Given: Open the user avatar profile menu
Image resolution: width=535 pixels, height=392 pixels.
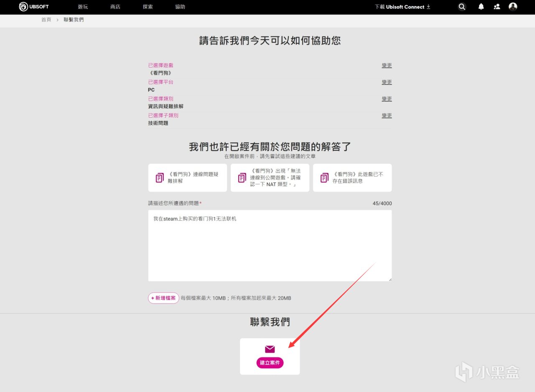Looking at the screenshot, I should click(x=513, y=7).
